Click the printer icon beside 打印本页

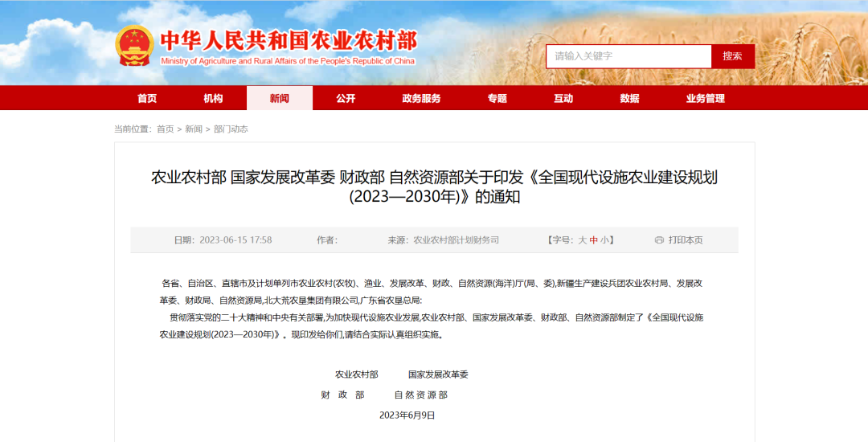click(659, 240)
